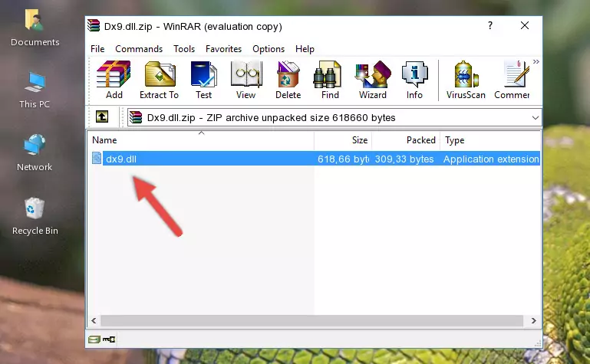The image size is (590, 364).
Task: Open the Help menu
Action: coord(305,49)
